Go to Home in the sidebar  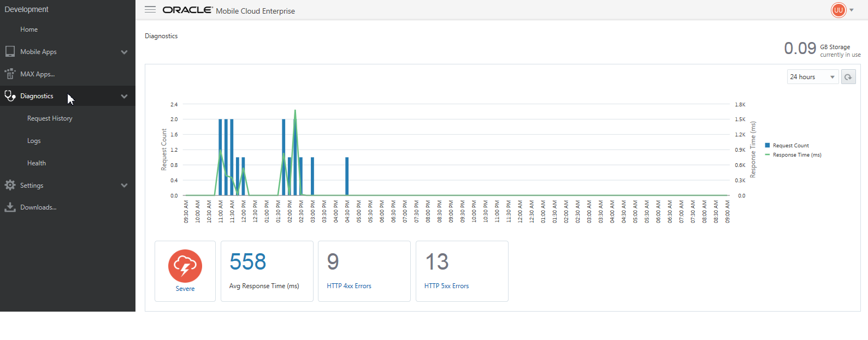pos(29,29)
